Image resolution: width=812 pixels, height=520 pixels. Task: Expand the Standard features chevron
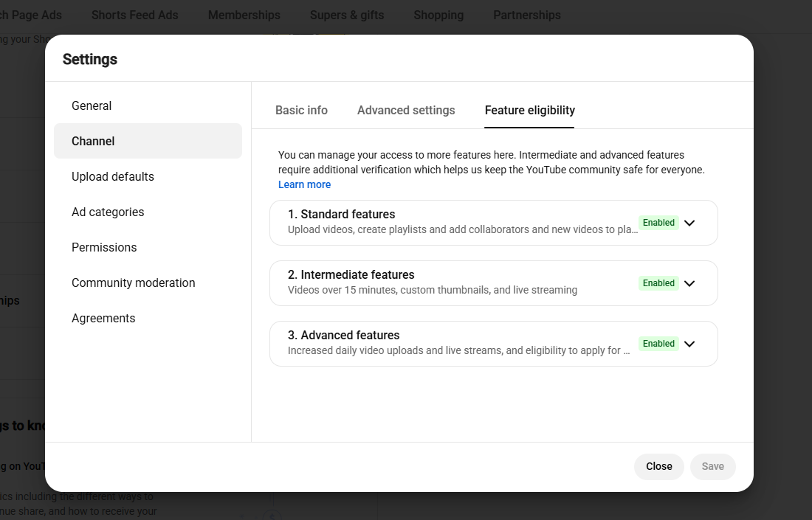689,223
